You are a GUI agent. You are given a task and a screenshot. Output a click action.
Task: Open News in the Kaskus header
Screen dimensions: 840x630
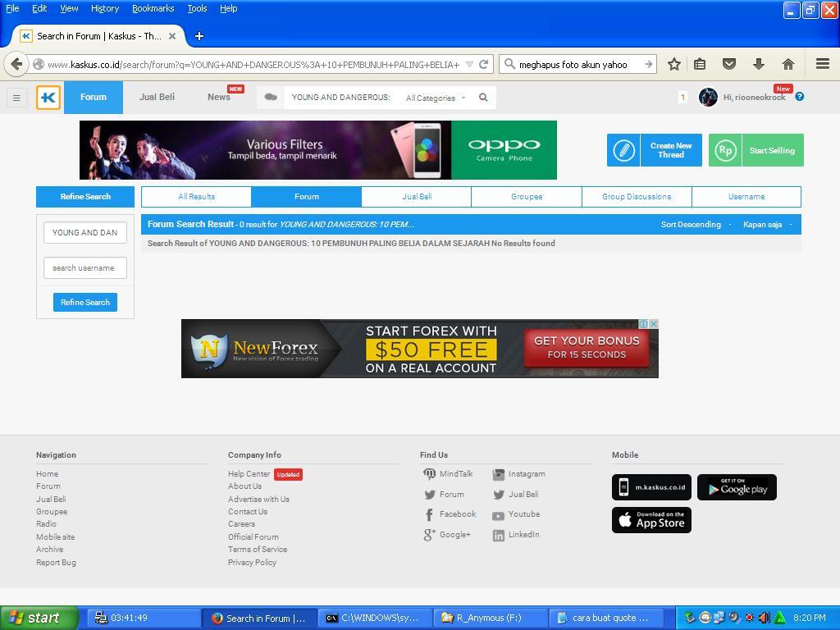[218, 97]
